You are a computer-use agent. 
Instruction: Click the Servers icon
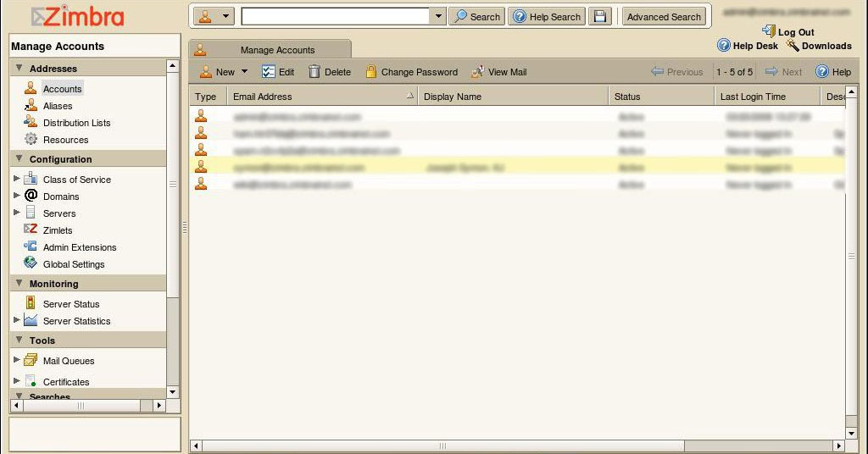pos(31,213)
